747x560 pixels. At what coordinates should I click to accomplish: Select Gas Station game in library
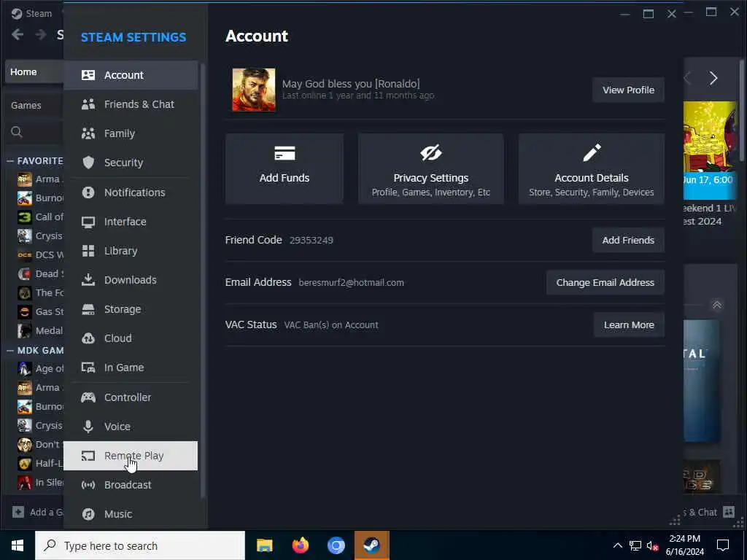pos(39,312)
